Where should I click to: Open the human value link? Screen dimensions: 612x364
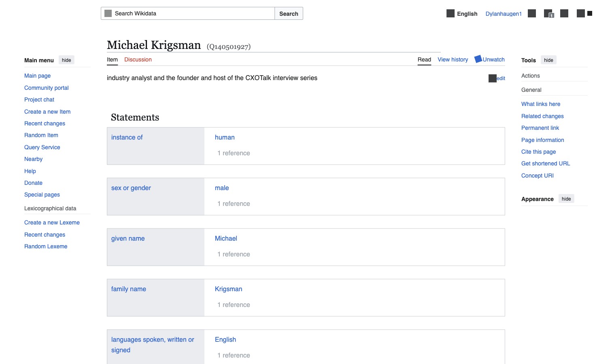225,138
